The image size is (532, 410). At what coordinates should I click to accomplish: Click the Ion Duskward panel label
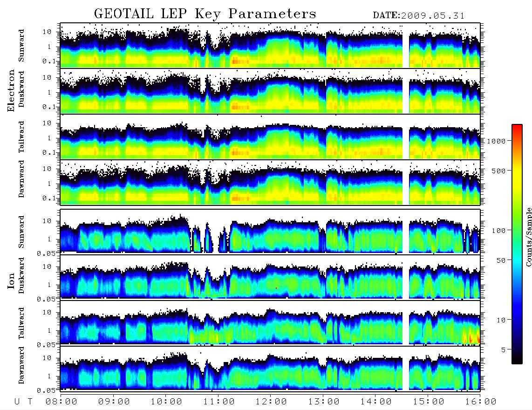tap(21, 275)
